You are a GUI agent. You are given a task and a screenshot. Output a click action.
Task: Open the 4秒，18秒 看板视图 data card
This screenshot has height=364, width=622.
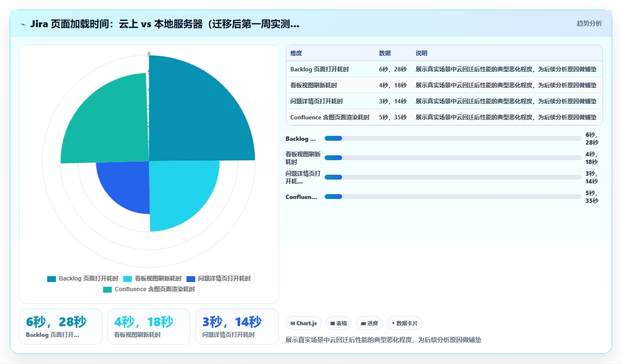pyautogui.click(x=149, y=327)
